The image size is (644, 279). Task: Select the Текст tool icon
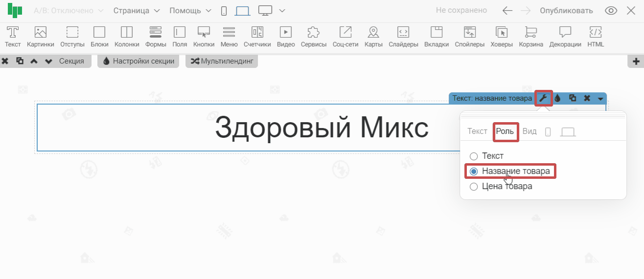click(x=13, y=33)
